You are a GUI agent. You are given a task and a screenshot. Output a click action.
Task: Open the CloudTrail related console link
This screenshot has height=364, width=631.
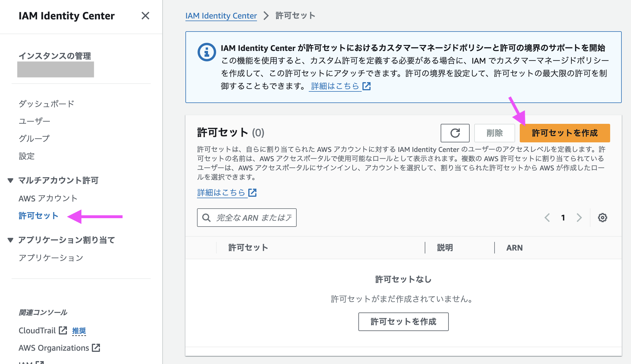(x=37, y=330)
